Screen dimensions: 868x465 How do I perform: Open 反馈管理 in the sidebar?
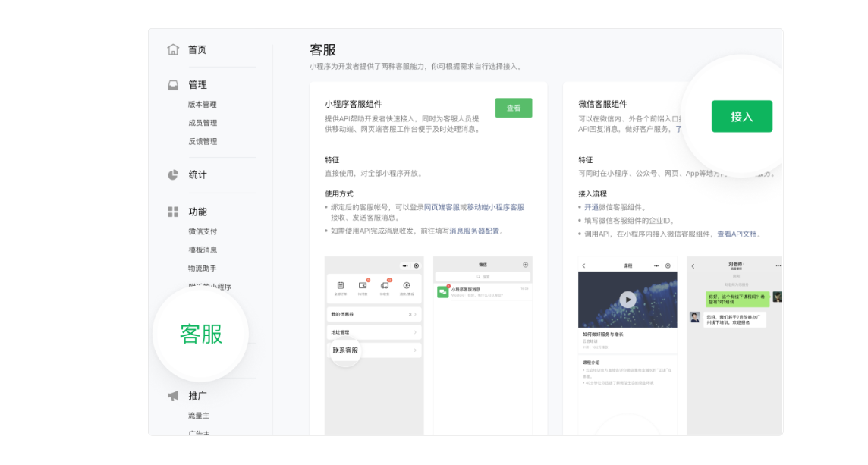tap(202, 141)
